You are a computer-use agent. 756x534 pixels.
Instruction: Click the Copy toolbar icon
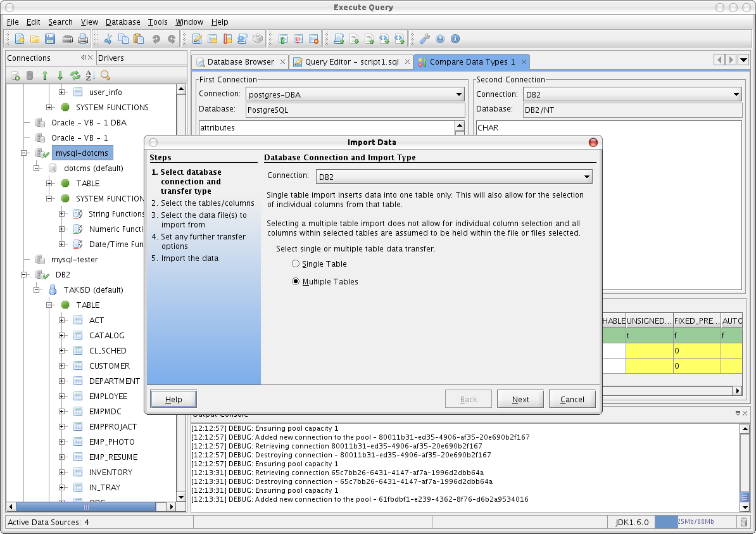[123, 39]
